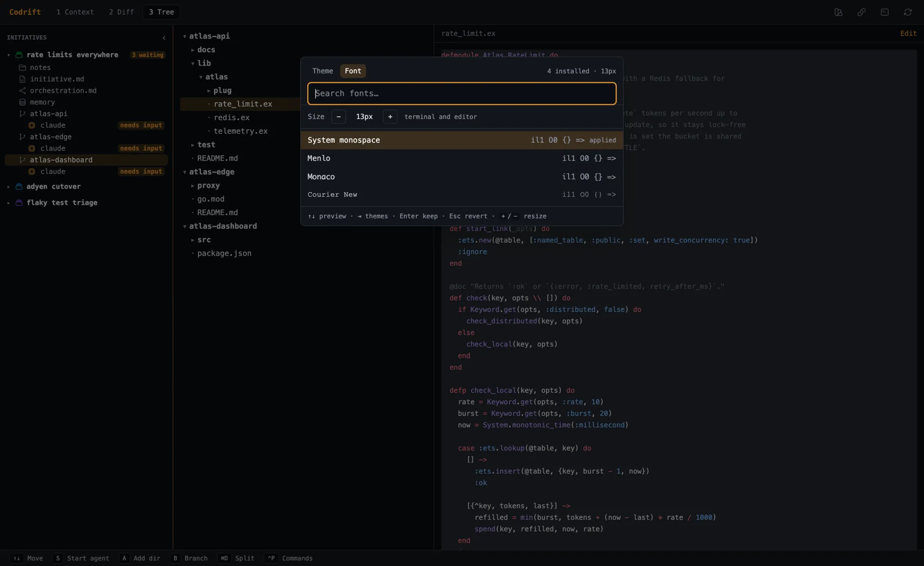Open redis.ex in the tree

point(231,118)
